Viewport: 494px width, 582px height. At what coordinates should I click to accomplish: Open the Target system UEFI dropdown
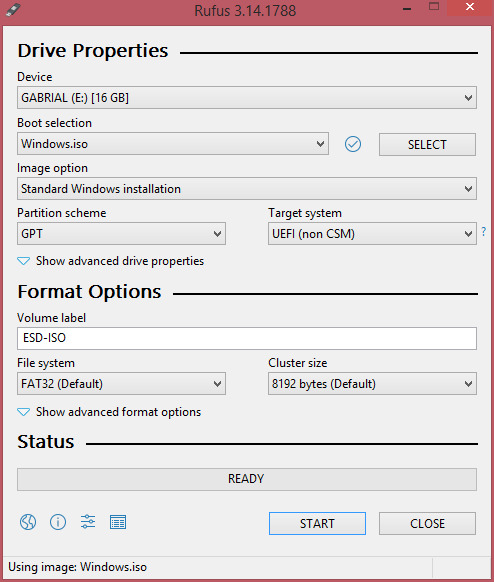click(x=372, y=233)
